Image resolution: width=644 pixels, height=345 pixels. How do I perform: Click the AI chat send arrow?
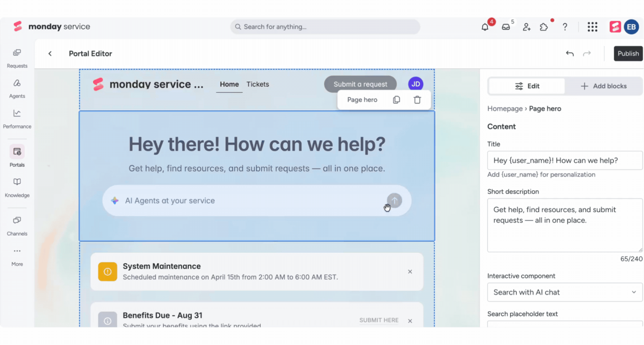[394, 201]
